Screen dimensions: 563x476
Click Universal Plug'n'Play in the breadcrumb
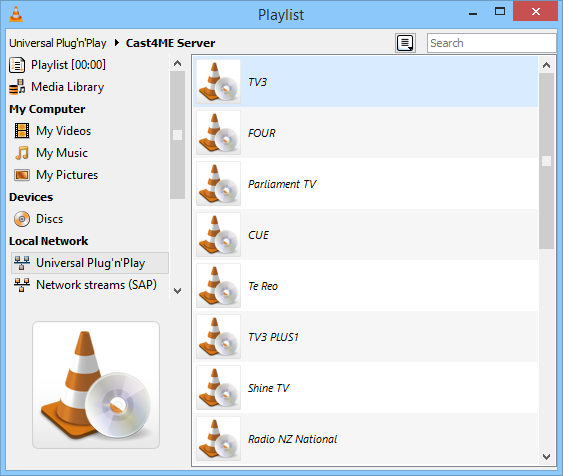pyautogui.click(x=58, y=43)
